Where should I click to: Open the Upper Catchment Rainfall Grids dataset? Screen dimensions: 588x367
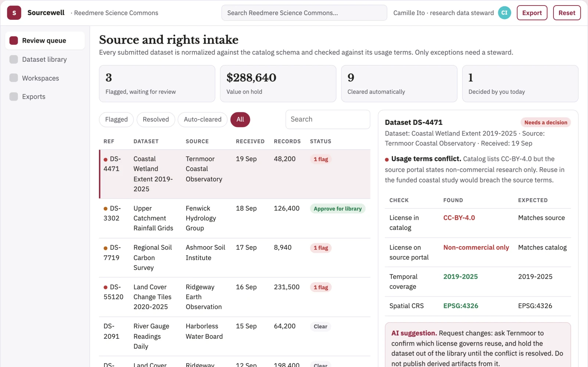click(x=234, y=218)
